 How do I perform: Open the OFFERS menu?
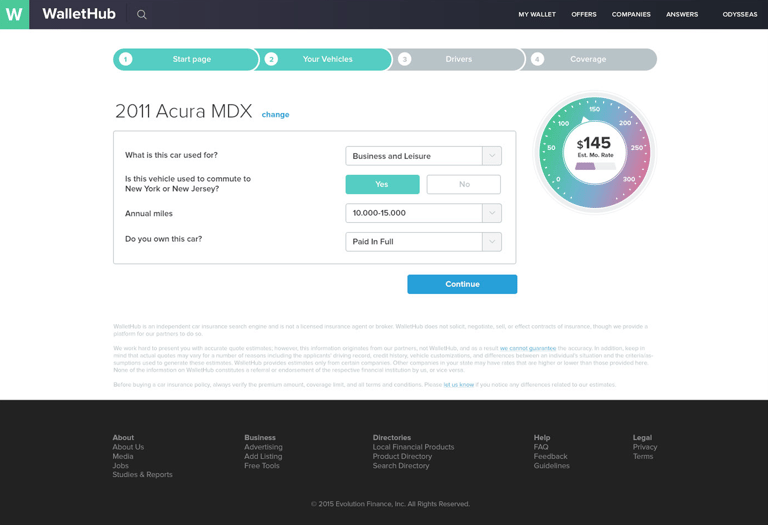click(x=584, y=15)
